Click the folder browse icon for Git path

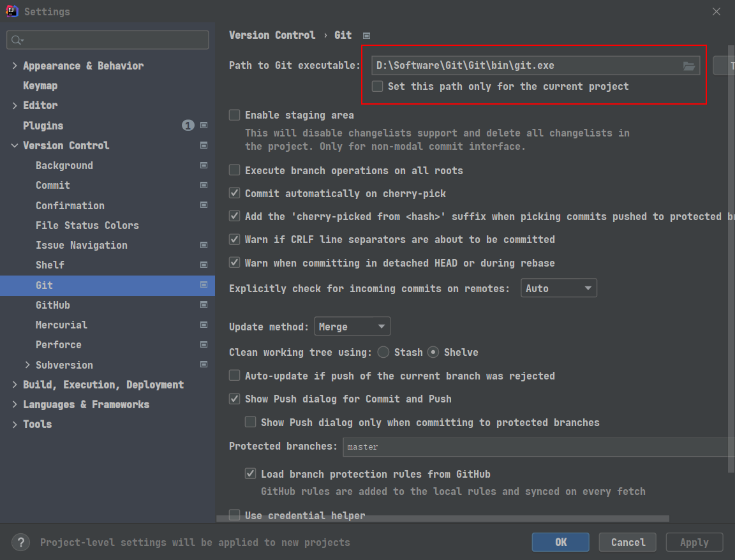tap(688, 66)
